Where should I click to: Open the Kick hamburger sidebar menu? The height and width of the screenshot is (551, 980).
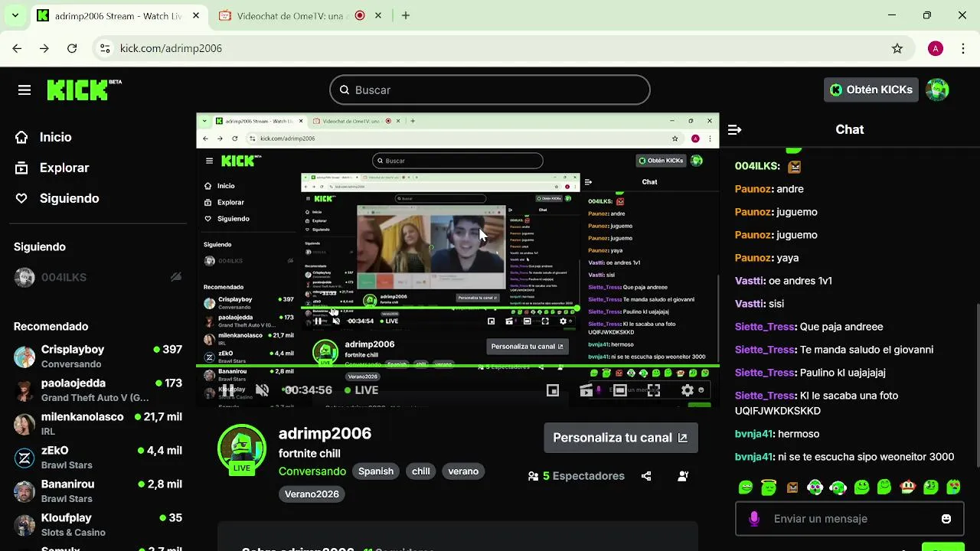point(24,90)
